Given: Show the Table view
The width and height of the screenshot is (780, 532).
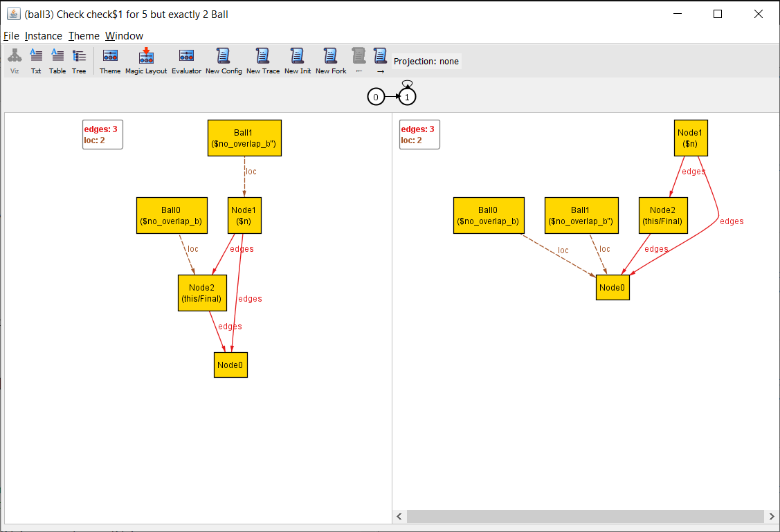Looking at the screenshot, I should [x=57, y=61].
